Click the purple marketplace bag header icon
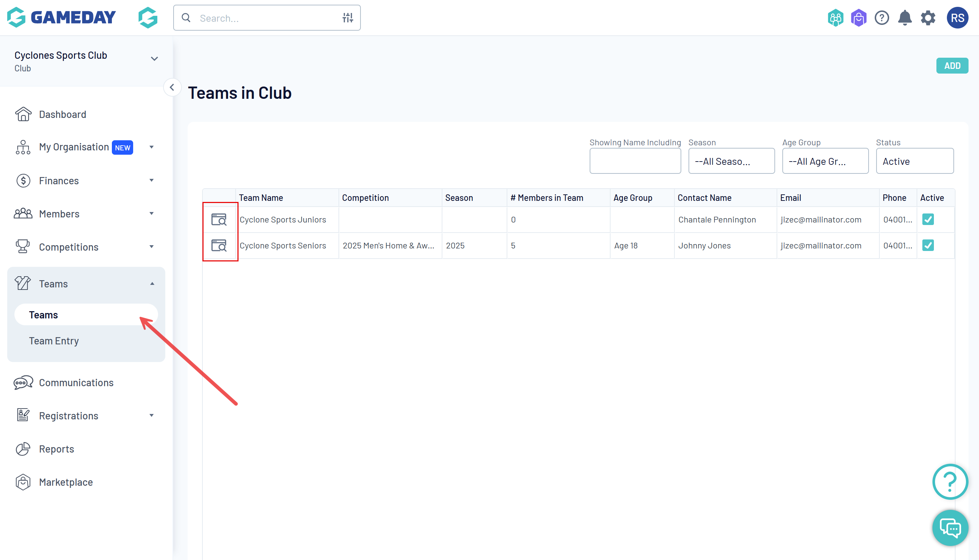979x560 pixels. 858,18
